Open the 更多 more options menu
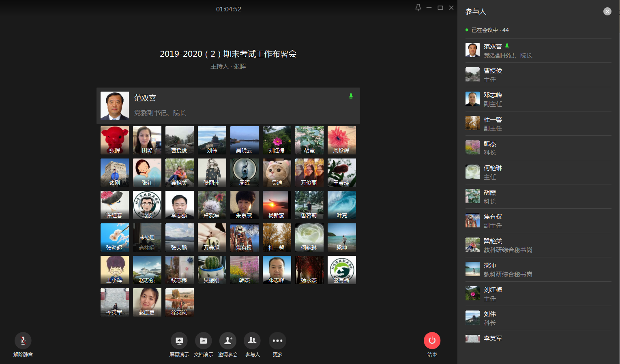This screenshot has width=620, height=364. click(277, 341)
